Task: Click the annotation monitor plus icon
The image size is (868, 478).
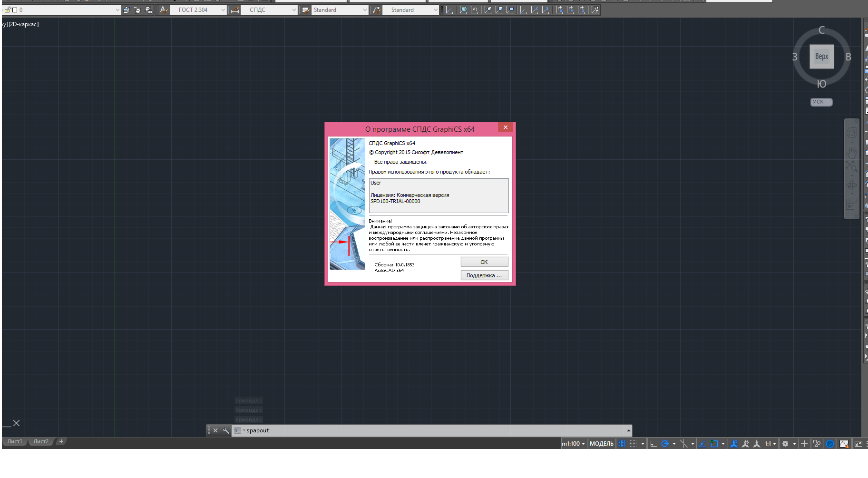Action: click(x=804, y=444)
